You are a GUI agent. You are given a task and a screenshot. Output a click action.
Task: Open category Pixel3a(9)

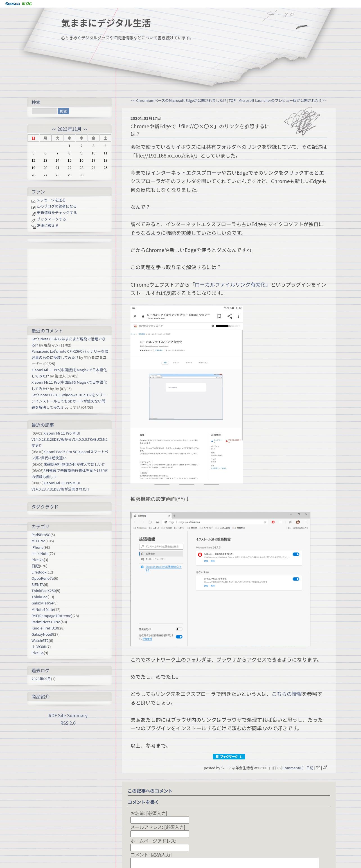coord(40,653)
